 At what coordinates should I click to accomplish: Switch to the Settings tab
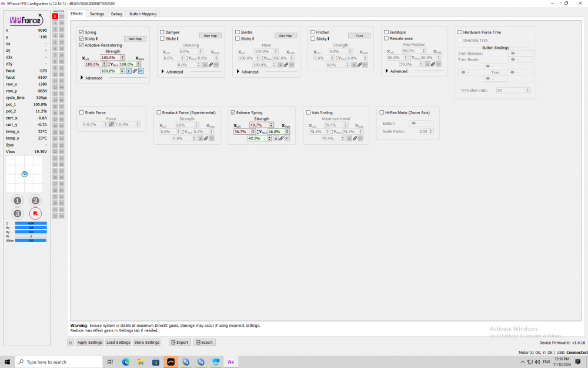96,14
